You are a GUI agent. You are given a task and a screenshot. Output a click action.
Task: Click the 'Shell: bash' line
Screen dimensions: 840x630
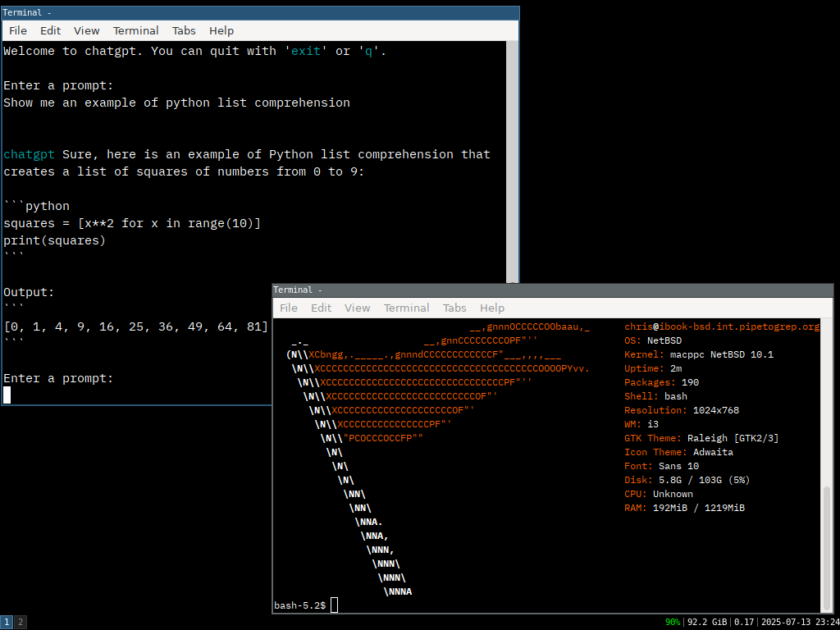(x=655, y=396)
